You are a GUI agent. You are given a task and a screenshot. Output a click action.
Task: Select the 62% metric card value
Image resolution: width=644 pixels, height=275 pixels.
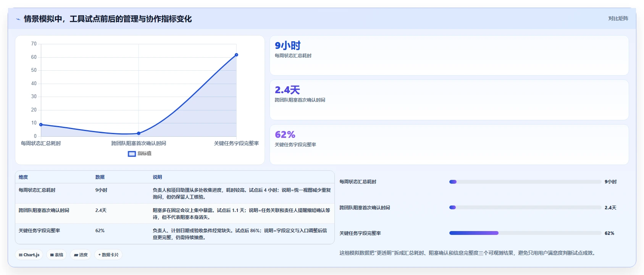pos(285,134)
